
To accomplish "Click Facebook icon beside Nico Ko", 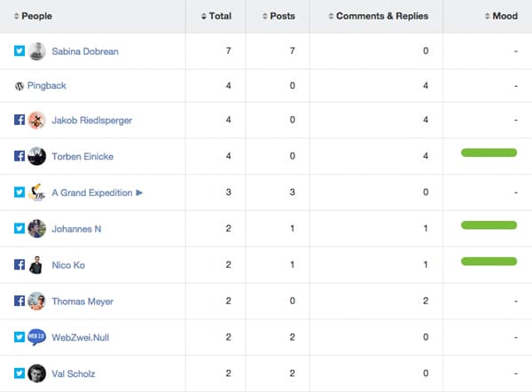I will pos(20,264).
